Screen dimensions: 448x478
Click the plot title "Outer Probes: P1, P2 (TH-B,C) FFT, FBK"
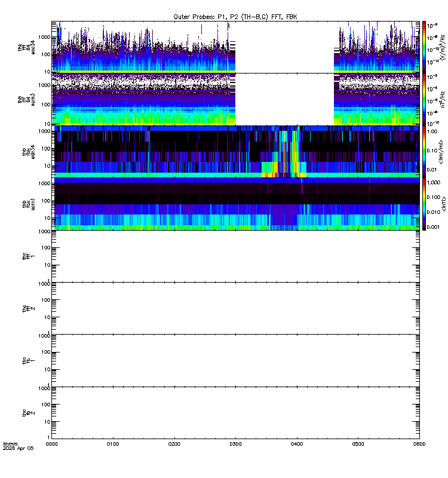[235, 17]
